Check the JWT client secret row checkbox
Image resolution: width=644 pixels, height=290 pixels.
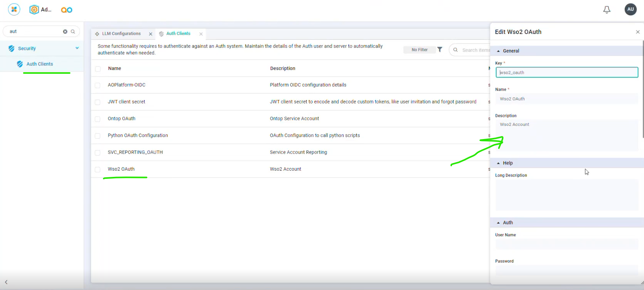pos(98,102)
